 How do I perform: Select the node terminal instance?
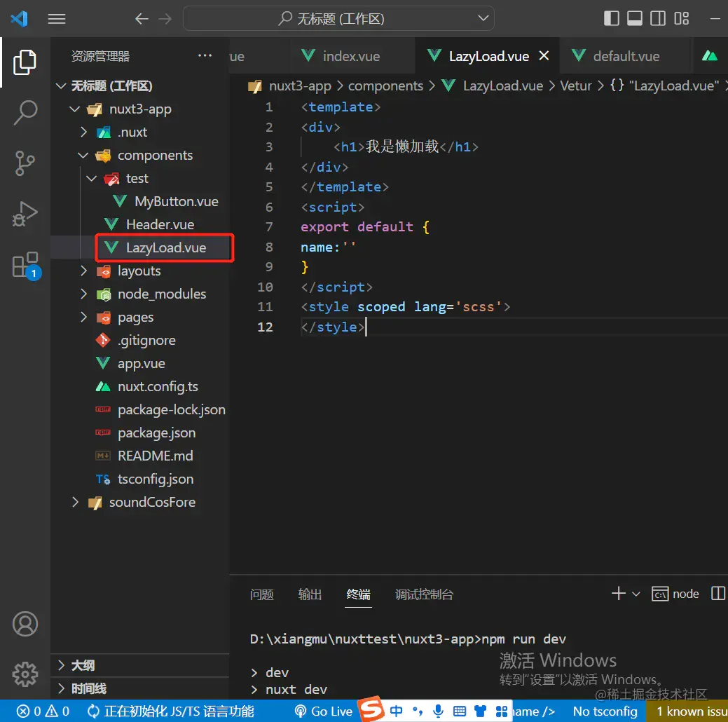click(x=675, y=594)
